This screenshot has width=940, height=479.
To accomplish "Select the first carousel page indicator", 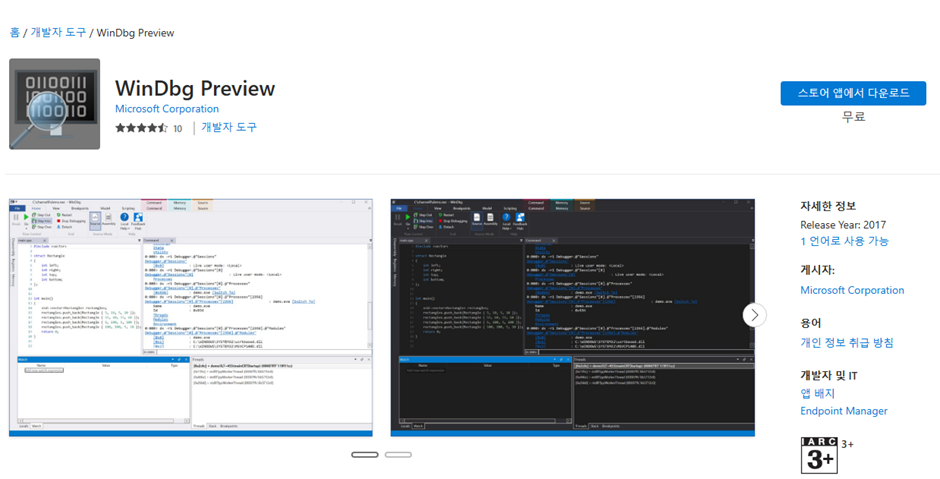I will pos(364,454).
